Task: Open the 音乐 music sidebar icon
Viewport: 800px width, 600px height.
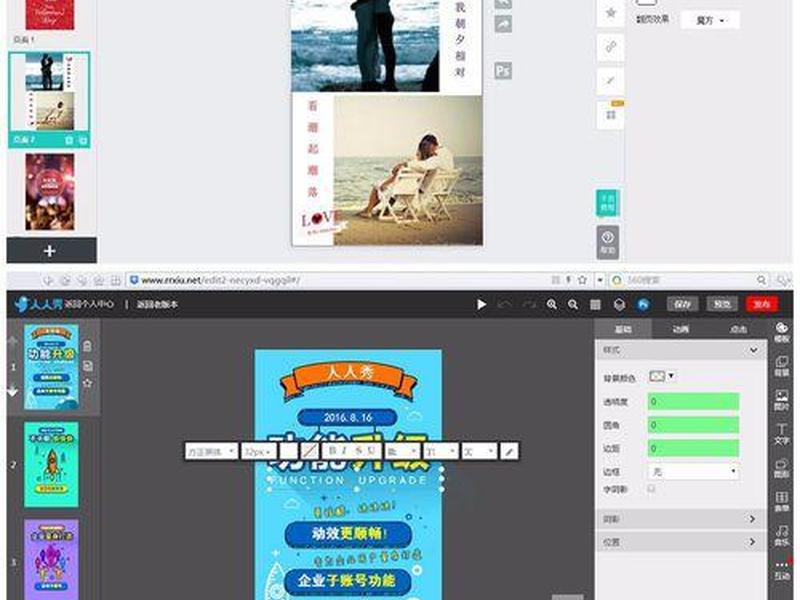Action: click(782, 535)
